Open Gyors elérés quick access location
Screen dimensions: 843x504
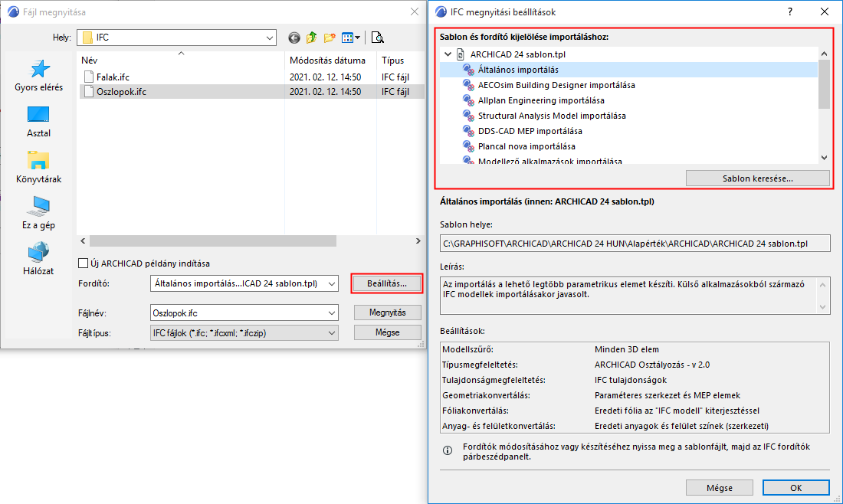tap(39, 76)
